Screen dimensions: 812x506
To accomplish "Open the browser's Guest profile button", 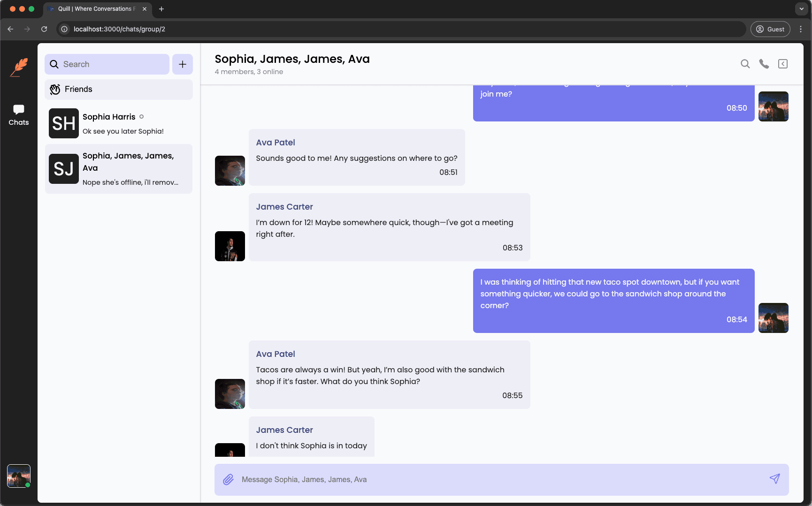I will pos(770,29).
